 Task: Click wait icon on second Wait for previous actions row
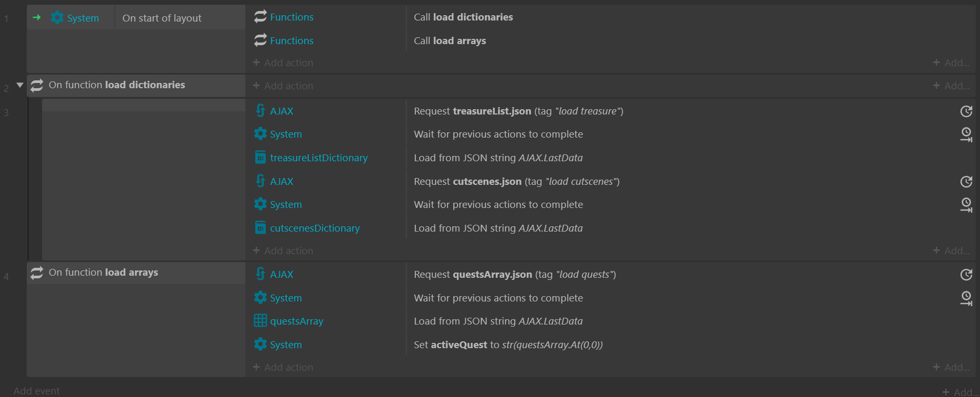click(x=966, y=205)
